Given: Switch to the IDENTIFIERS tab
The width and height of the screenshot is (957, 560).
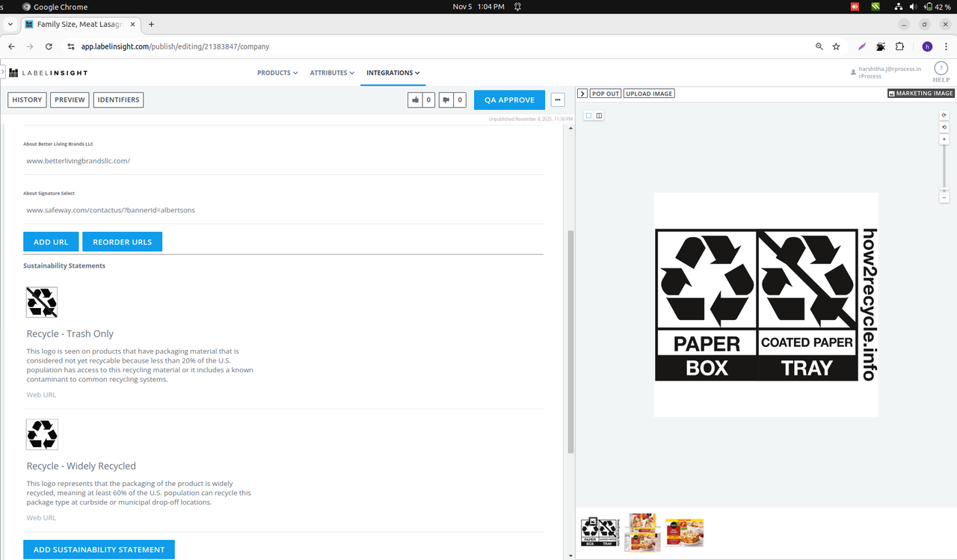Looking at the screenshot, I should coord(118,99).
